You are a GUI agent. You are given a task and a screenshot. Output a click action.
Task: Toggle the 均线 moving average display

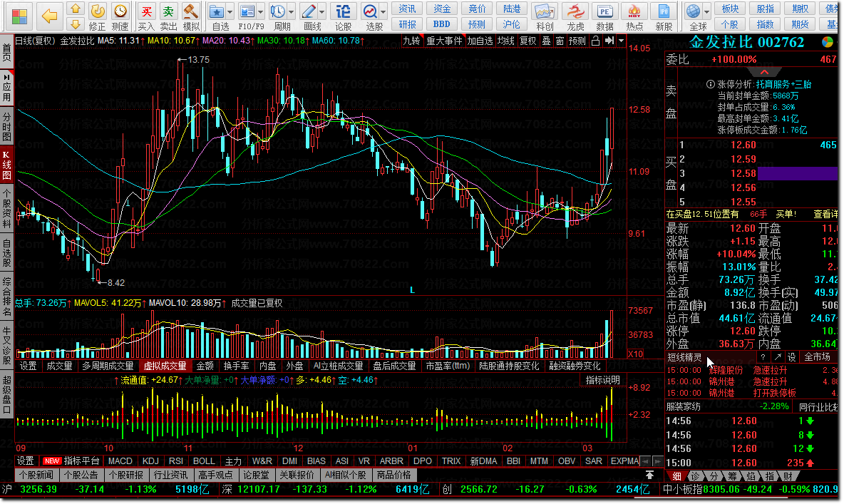[505, 41]
